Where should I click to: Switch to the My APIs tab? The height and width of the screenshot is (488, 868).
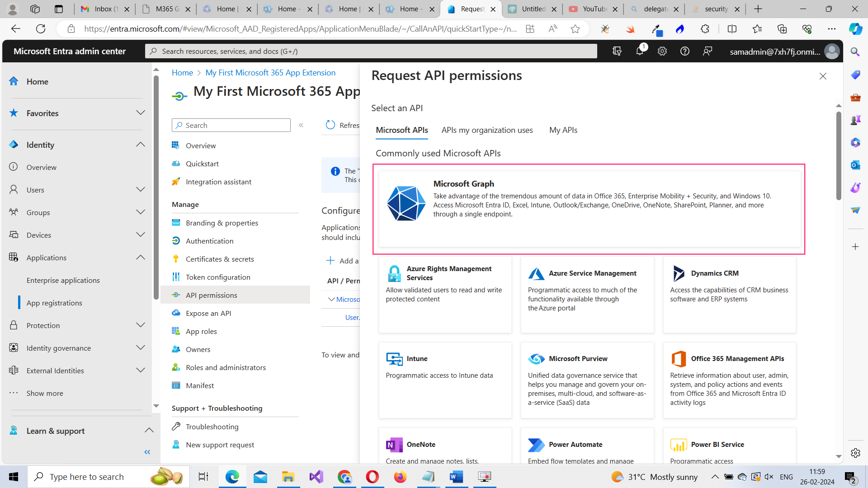click(x=563, y=130)
